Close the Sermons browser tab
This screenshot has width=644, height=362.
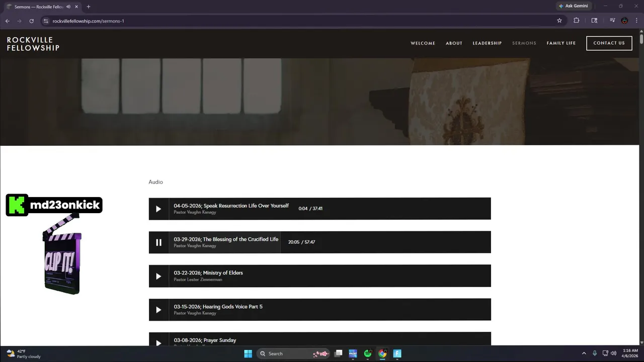(x=76, y=7)
